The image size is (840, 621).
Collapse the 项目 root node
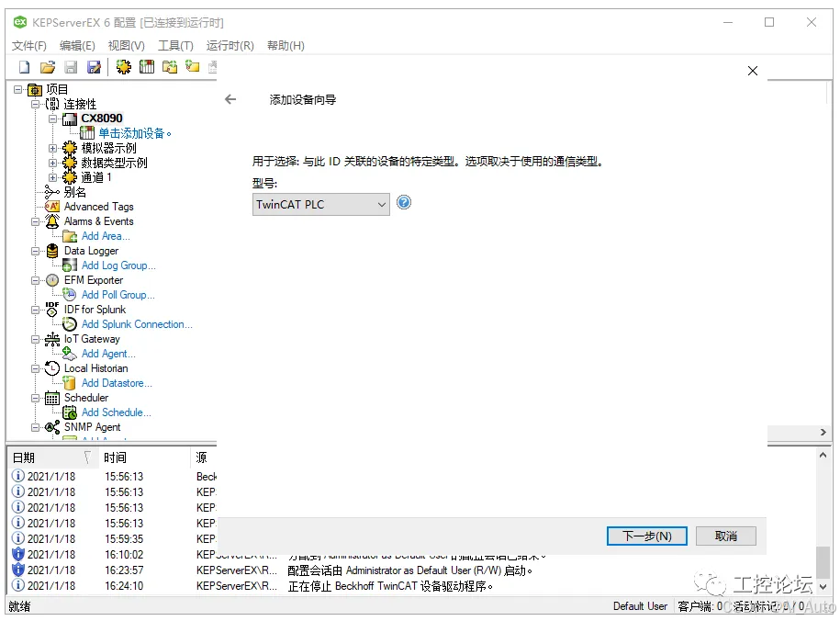coord(18,89)
